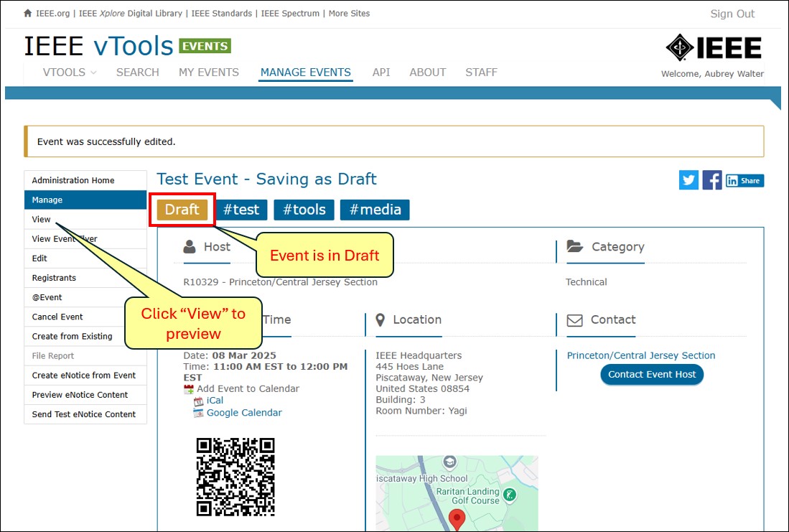Open the STAFF menu item
The image size is (789, 532).
[481, 73]
